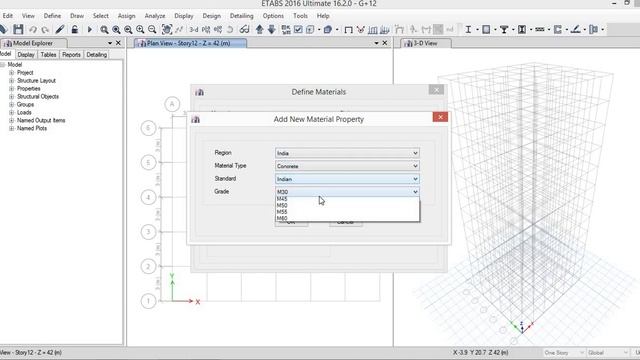Select the Rubber Band Zoom magnifier

point(104,29)
